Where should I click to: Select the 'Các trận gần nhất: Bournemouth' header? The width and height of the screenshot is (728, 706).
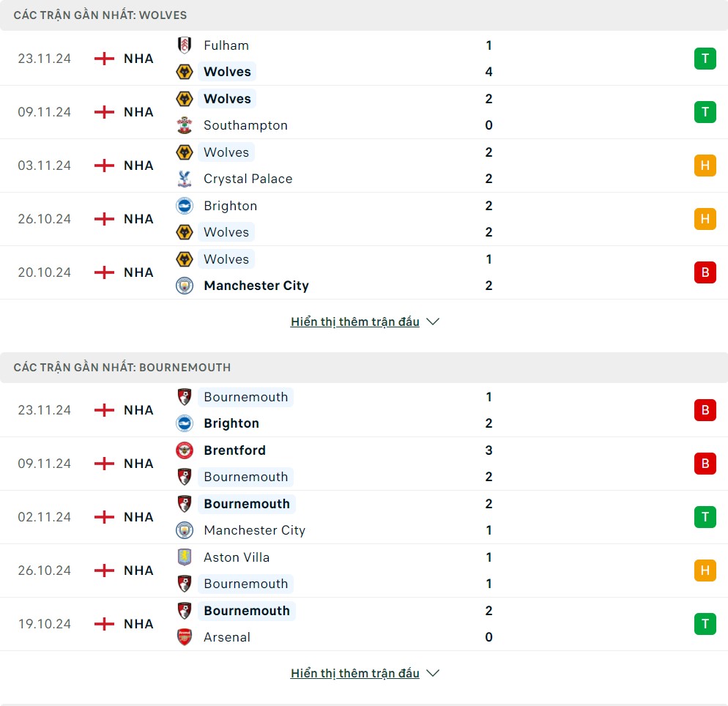[x=122, y=368]
